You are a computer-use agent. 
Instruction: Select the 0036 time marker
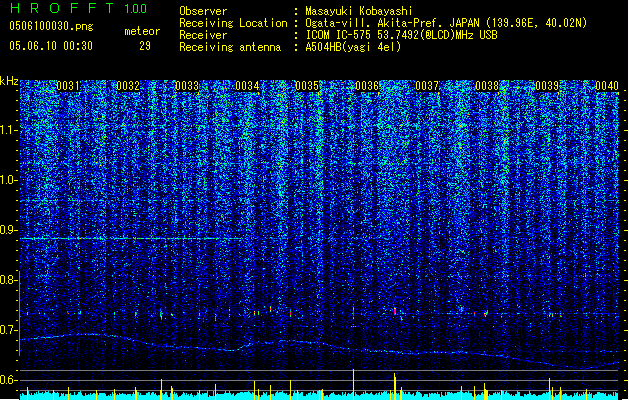[x=367, y=86]
